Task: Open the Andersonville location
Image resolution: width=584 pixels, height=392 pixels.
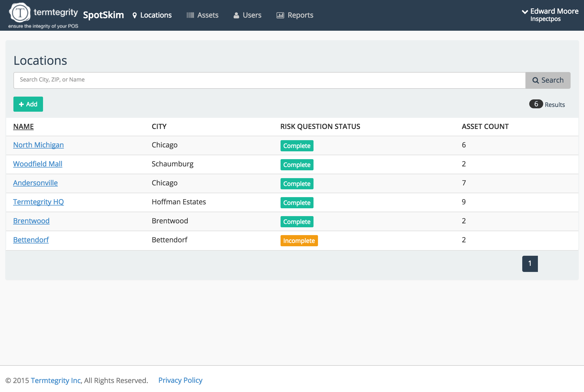Action: (x=35, y=183)
